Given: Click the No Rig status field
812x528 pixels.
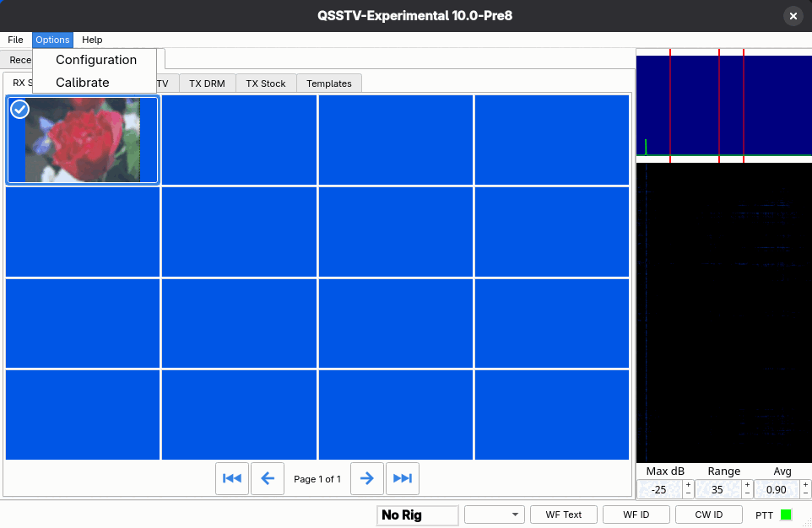Looking at the screenshot, I should point(417,515).
